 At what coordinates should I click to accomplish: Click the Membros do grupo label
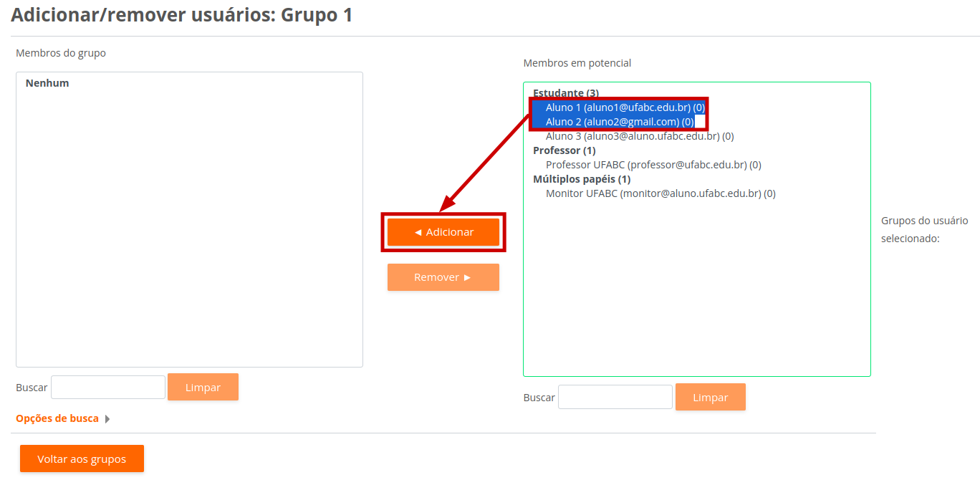tap(61, 53)
